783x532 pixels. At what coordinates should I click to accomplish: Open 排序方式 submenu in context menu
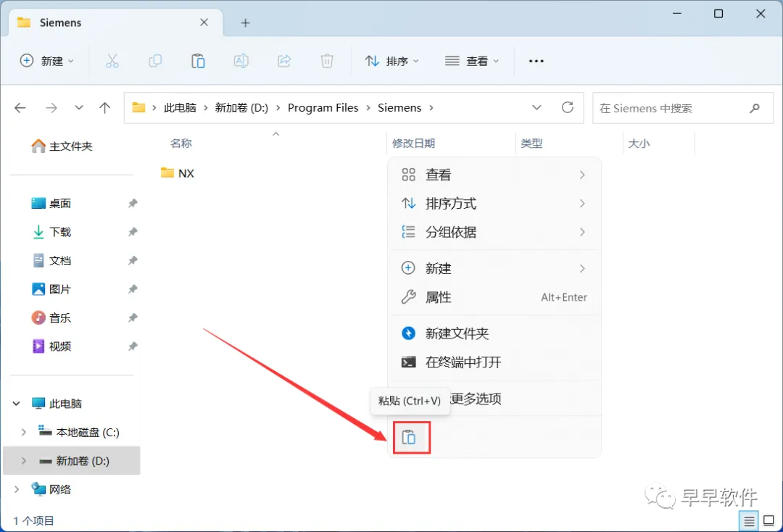coord(494,203)
